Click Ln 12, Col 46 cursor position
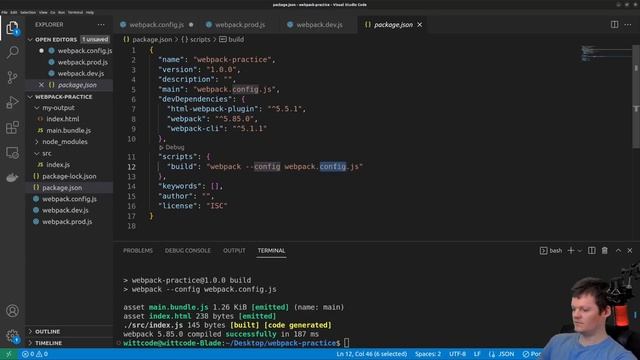The image size is (640, 360). [371, 354]
